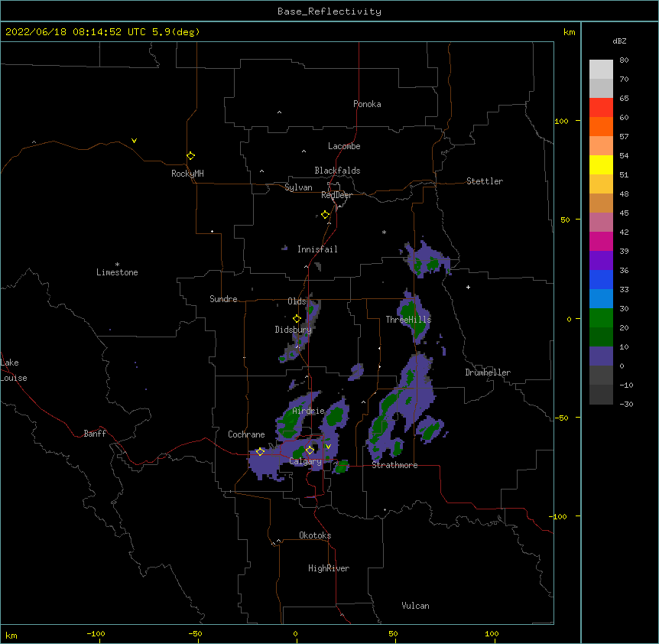Pick the blue 33-36 dBZ legend swatch
Image resolution: width=659 pixels, height=644 pixels.
[x=601, y=279]
